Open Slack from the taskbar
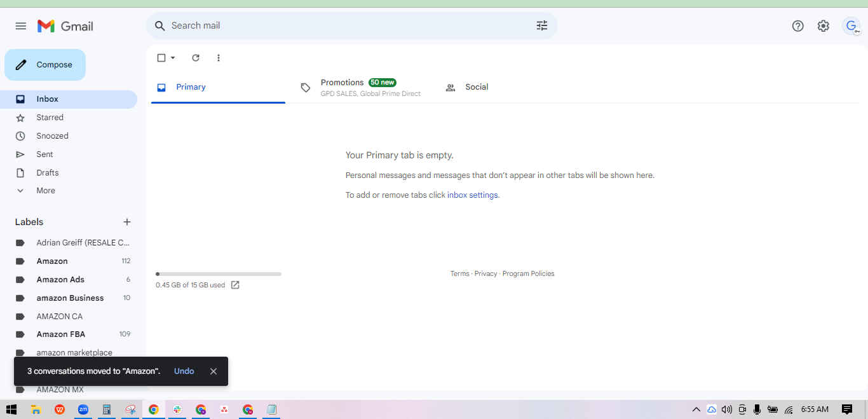 pos(177,409)
